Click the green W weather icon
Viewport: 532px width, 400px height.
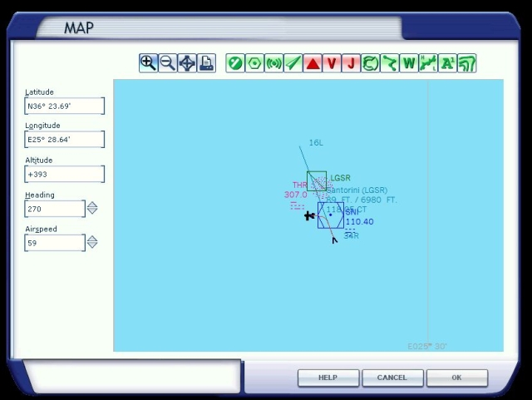409,62
